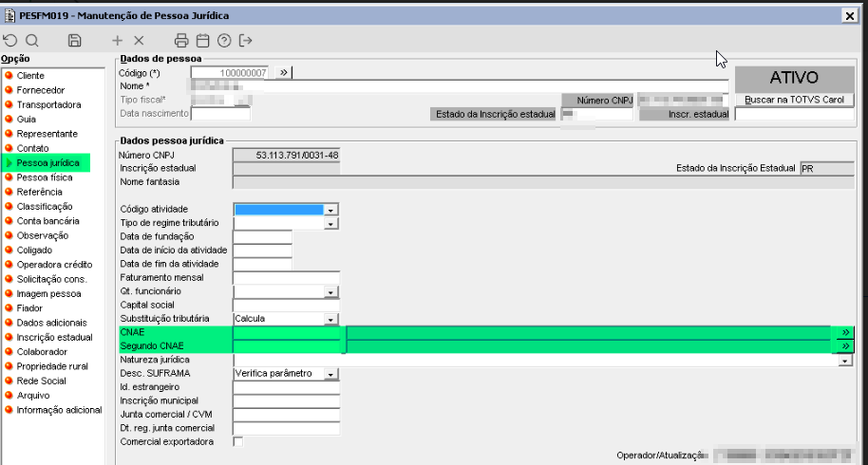The height and width of the screenshot is (465, 868).
Task: Open the Segundo CNAE lookup arrows button
Action: (x=845, y=346)
